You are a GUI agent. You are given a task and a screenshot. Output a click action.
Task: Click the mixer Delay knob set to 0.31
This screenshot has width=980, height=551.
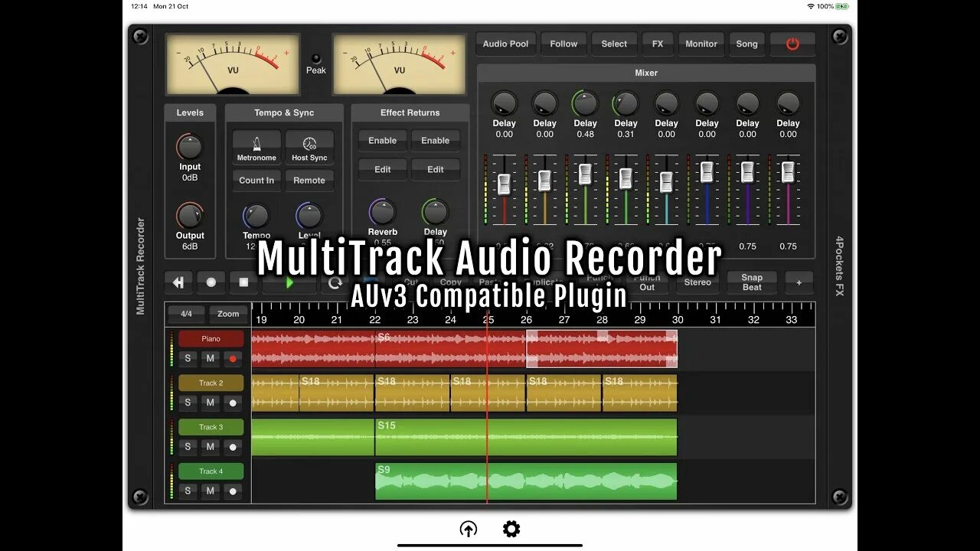click(x=626, y=103)
